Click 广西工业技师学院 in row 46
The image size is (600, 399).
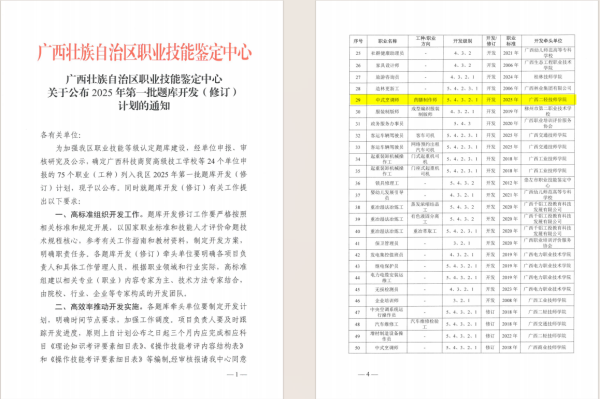tap(548, 300)
